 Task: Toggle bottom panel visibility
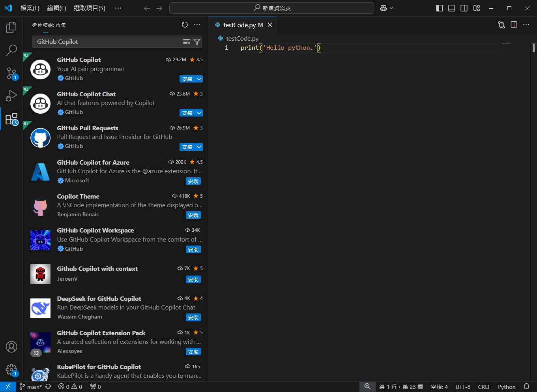[452, 8]
